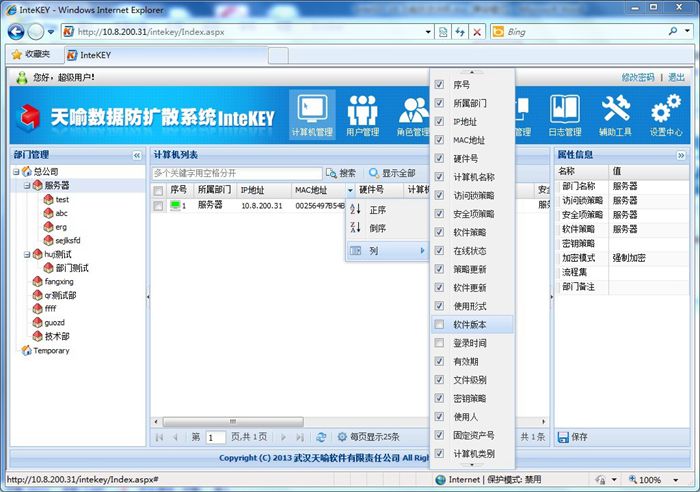The image size is (700, 492).
Task: Click the IE stop loading X icon
Action: [477, 32]
